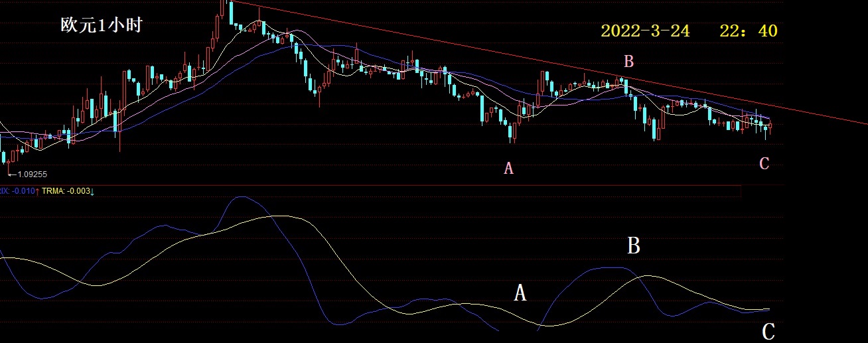Click the cyan down arrow after TRMA value
Viewport: 868px width, 343px height.
pyautogui.click(x=92, y=191)
